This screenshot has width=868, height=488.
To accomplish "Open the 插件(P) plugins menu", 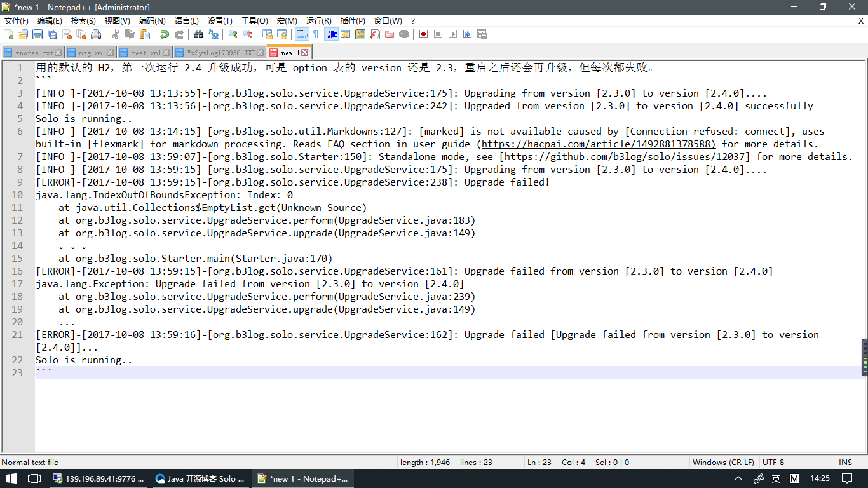I will tap(353, 21).
